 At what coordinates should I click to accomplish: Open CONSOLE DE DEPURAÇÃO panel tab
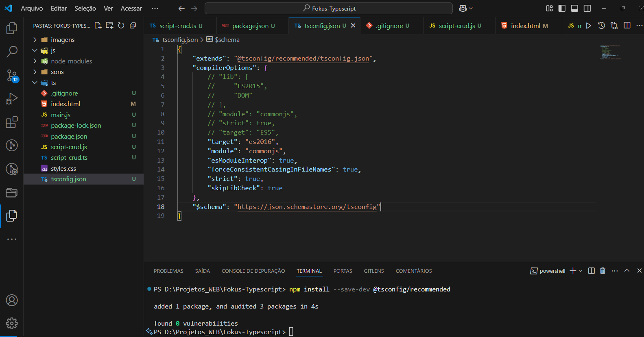coord(253,271)
